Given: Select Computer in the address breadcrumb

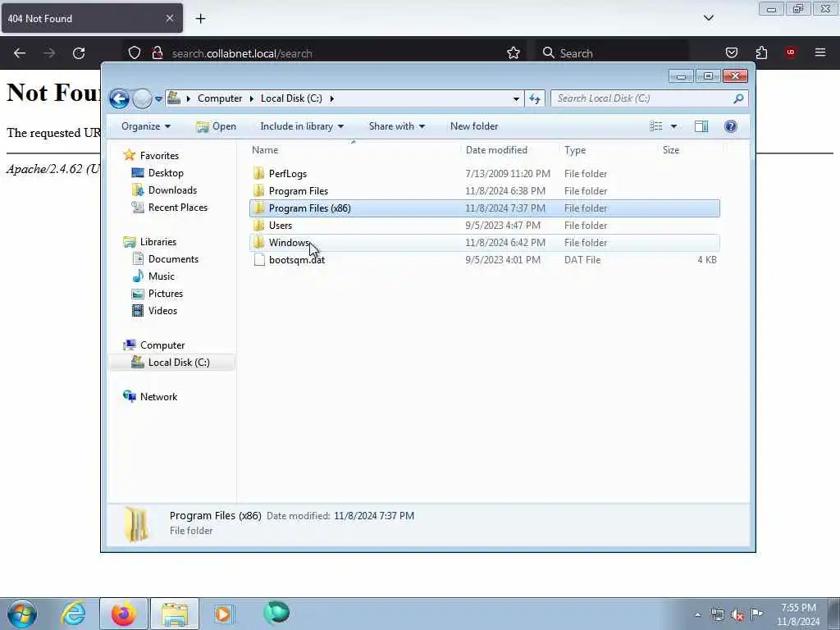Looking at the screenshot, I should (x=220, y=98).
